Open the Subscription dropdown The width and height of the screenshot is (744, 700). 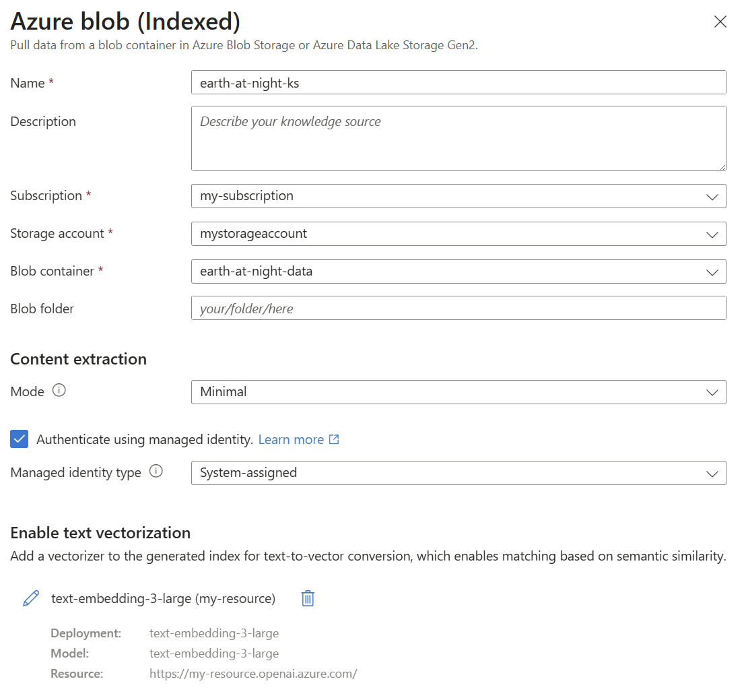(x=459, y=196)
